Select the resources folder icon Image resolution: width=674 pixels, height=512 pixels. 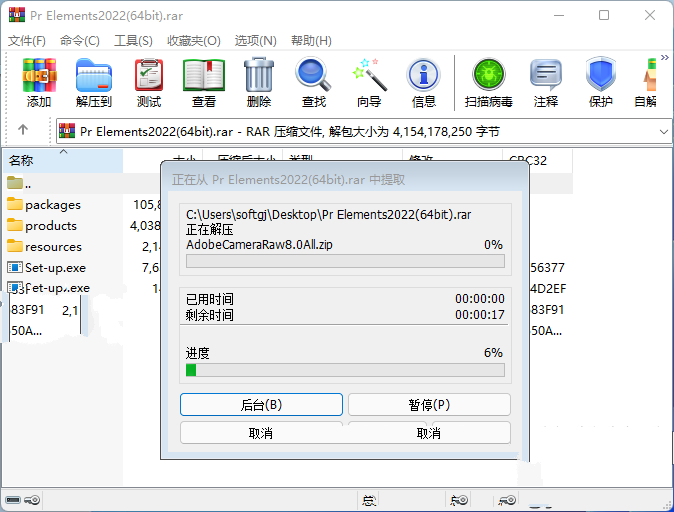(15, 246)
